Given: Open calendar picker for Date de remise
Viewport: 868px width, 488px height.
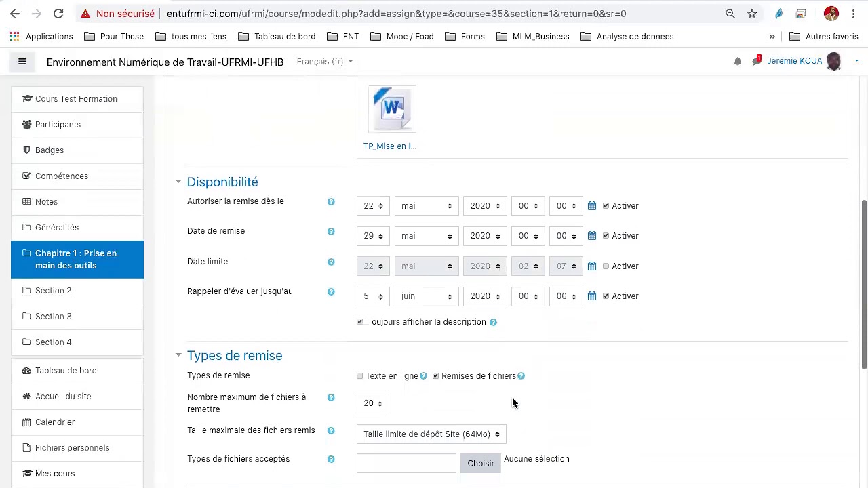Looking at the screenshot, I should tap(592, 236).
